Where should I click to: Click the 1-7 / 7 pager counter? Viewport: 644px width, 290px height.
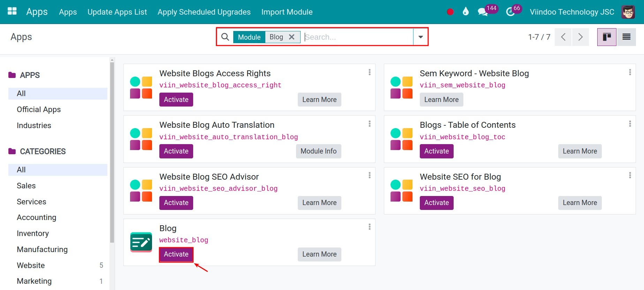[x=539, y=37]
